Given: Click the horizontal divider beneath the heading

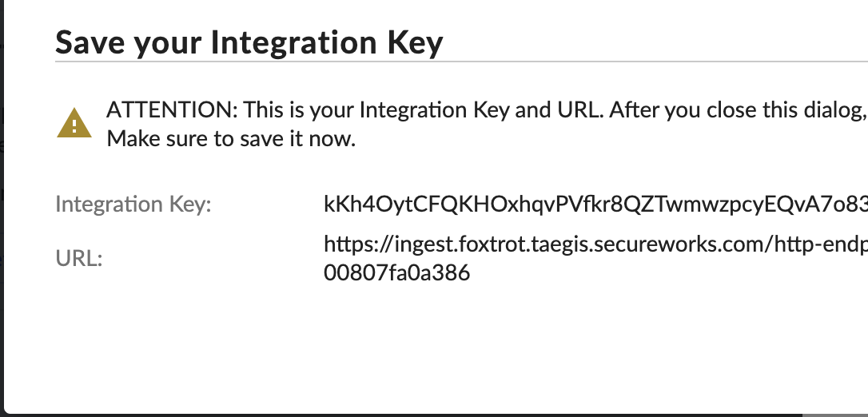Looking at the screenshot, I should (462, 62).
